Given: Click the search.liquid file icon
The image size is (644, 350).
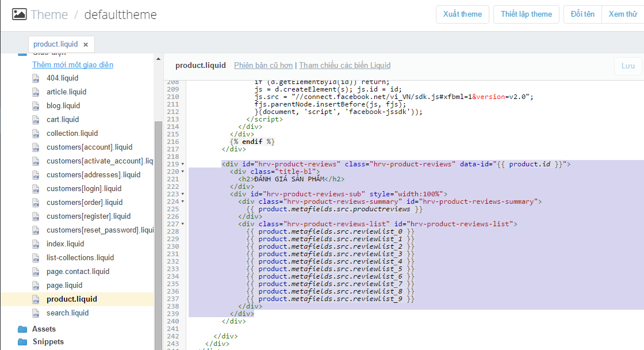Looking at the screenshot, I should coord(36,313).
